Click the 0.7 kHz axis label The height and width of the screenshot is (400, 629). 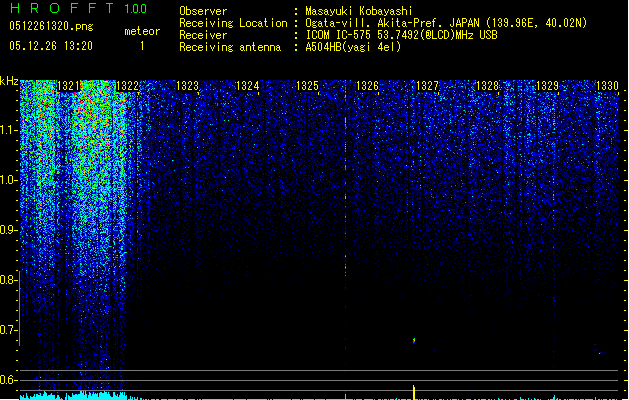pyautogui.click(x=9, y=330)
